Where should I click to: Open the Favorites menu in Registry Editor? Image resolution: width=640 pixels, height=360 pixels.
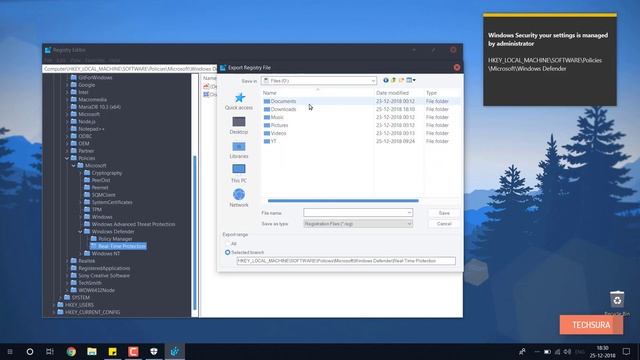coord(95,60)
